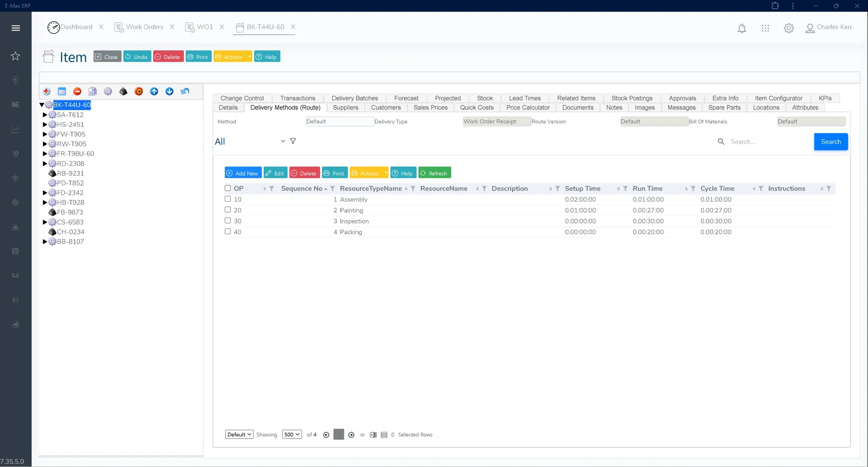The width and height of the screenshot is (868, 467).
Task: Click the blue Search button
Action: pos(831,141)
